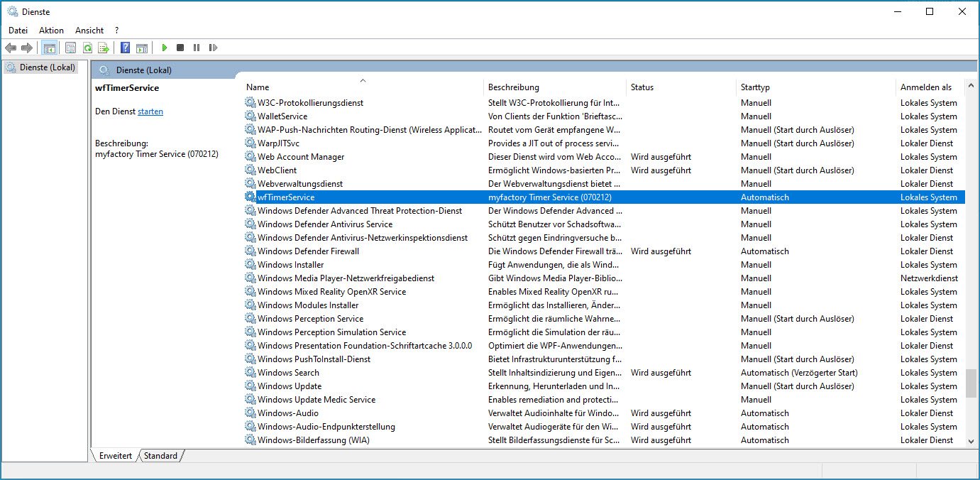The width and height of the screenshot is (980, 480).
Task: Select the Windows Media Player-Netzwerkfreigabedienst name
Action: coord(346,278)
